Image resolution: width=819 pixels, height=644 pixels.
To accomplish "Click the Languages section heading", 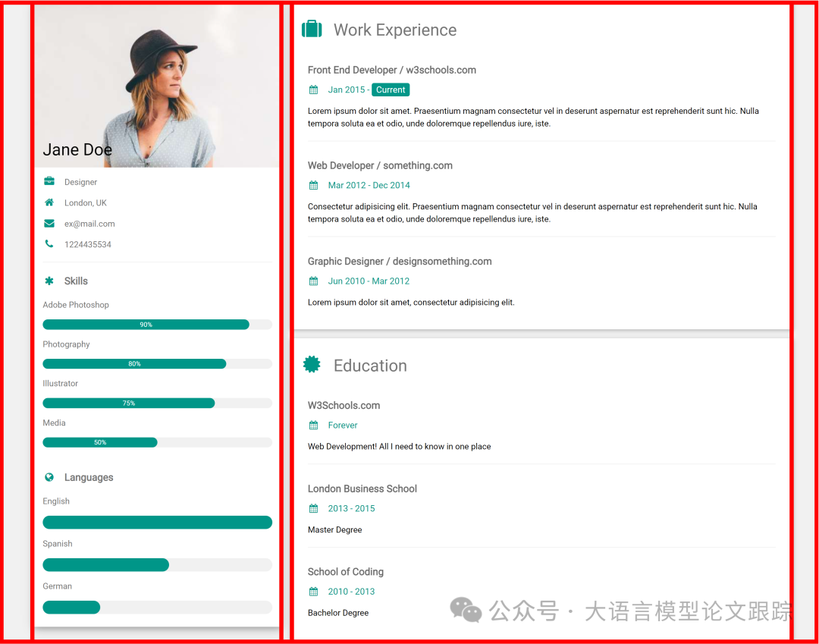I will (x=89, y=477).
